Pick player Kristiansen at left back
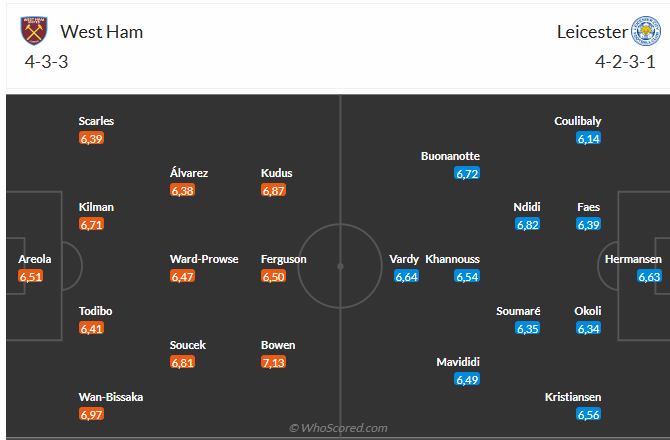Viewport: 670px width, 440px height. 573,397
